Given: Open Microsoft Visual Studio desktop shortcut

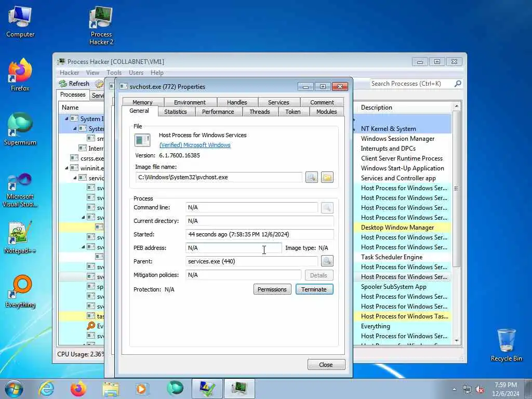Looking at the screenshot, I should (20, 190).
